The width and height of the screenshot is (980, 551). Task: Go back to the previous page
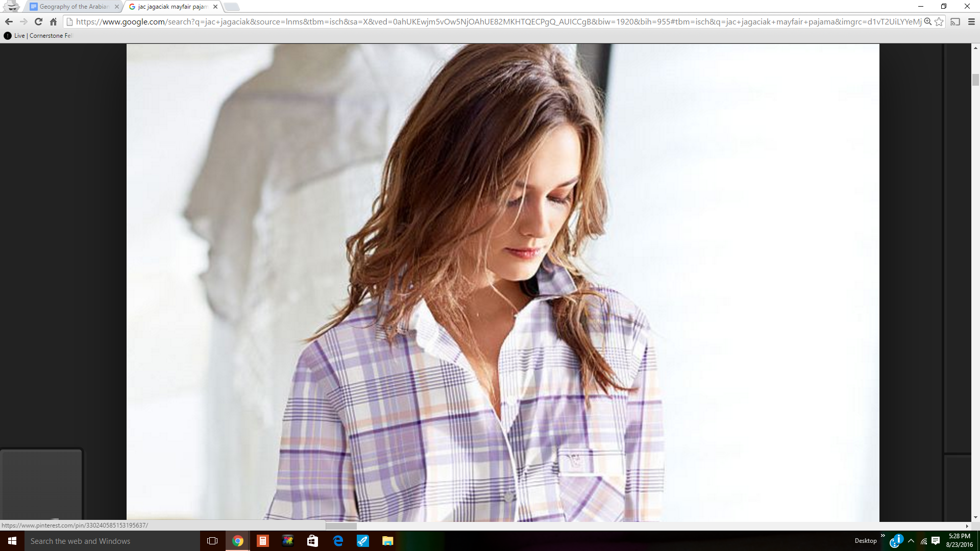(x=9, y=21)
